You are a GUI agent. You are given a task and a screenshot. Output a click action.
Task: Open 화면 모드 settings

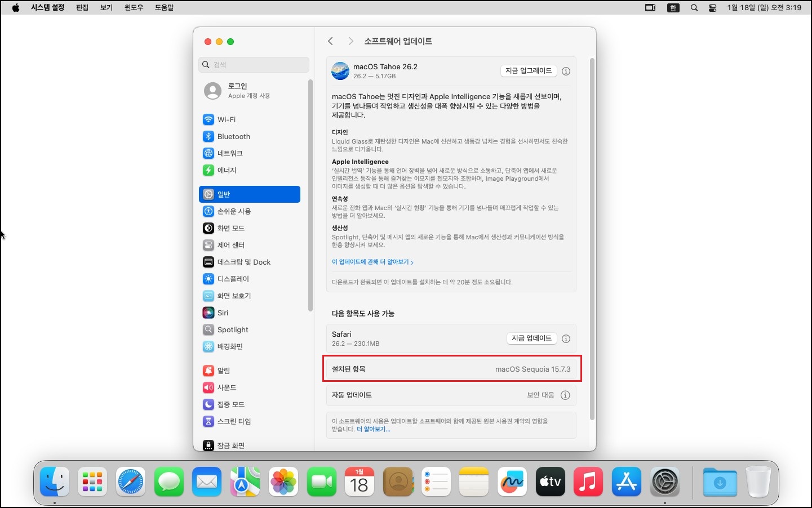[250, 228]
